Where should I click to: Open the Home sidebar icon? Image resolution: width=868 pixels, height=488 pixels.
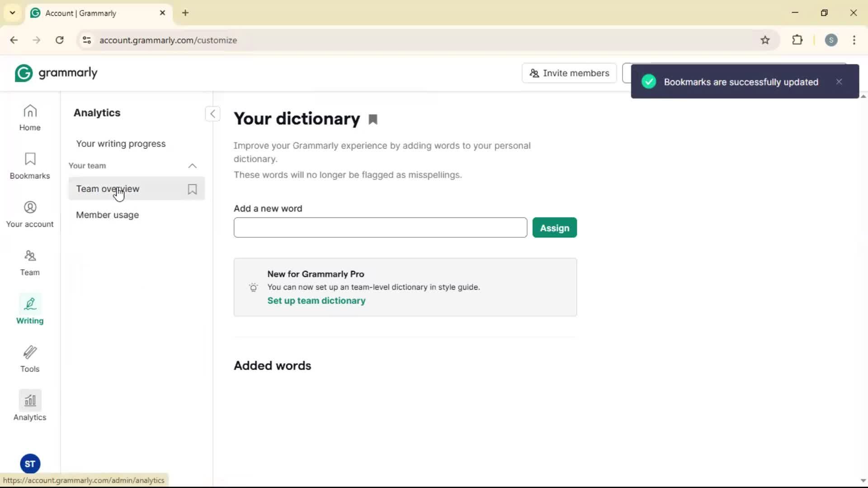click(30, 118)
